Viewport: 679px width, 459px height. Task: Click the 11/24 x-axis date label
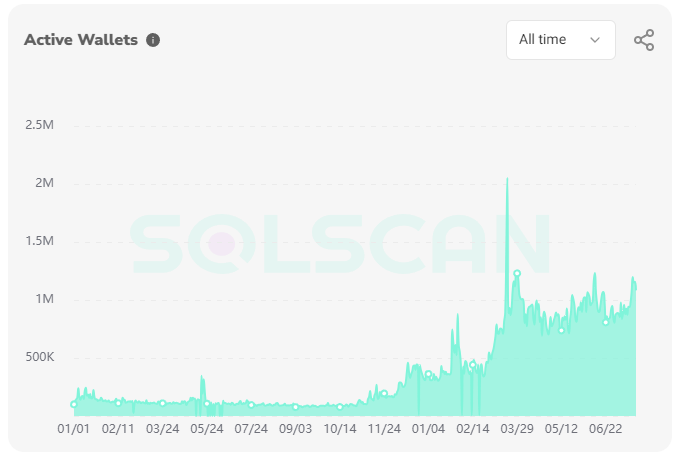(x=384, y=429)
